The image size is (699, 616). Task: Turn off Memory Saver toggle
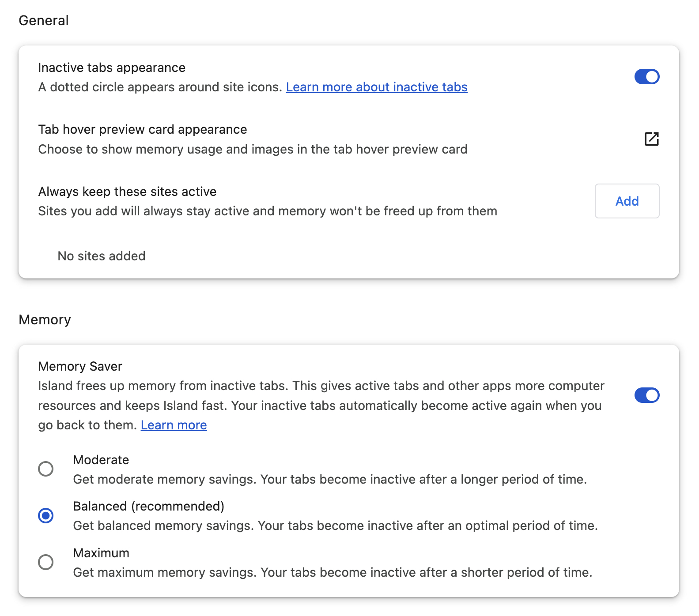click(647, 395)
